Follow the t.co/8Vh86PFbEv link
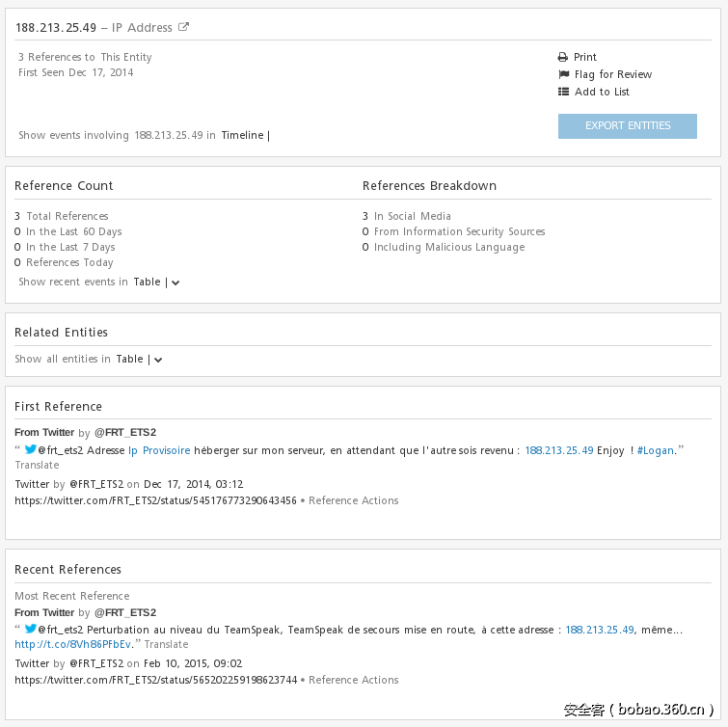Screen dimensions: 728x727 (x=72, y=644)
